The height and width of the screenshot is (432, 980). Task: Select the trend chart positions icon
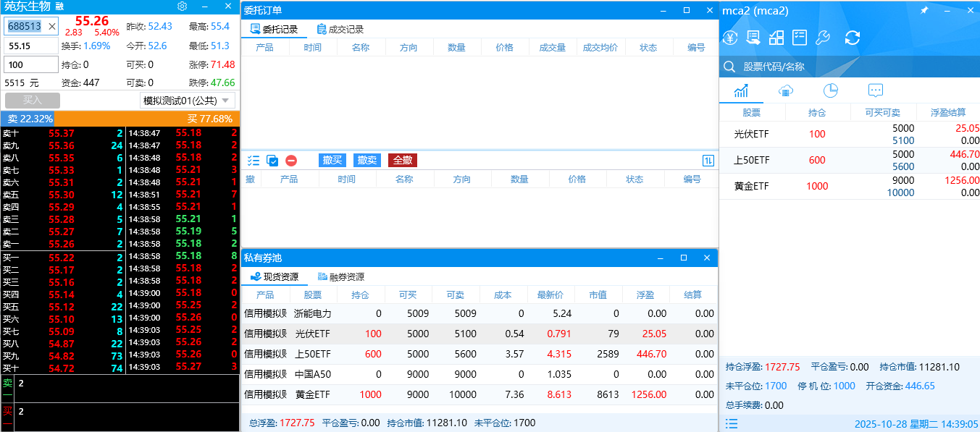[x=740, y=90]
